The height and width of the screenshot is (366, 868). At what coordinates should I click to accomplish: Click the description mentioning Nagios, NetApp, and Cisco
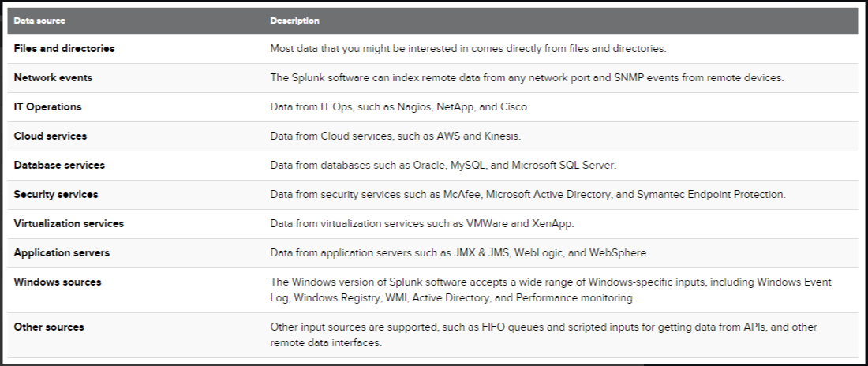point(400,107)
